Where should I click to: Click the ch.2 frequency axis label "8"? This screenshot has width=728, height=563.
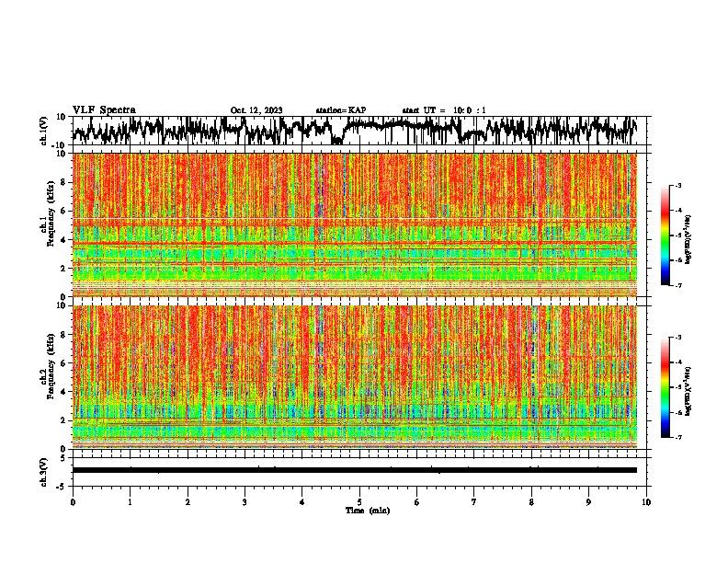click(64, 335)
